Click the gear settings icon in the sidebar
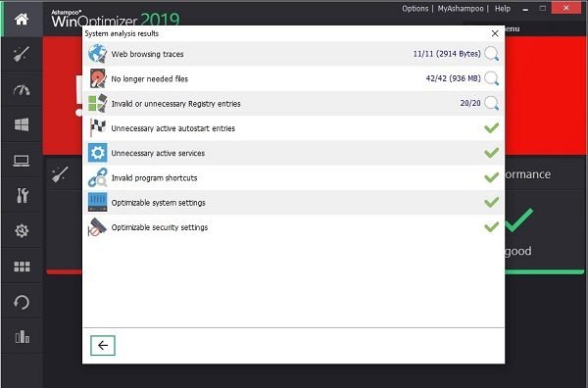Screen dimensions: 588x388 [22, 230]
